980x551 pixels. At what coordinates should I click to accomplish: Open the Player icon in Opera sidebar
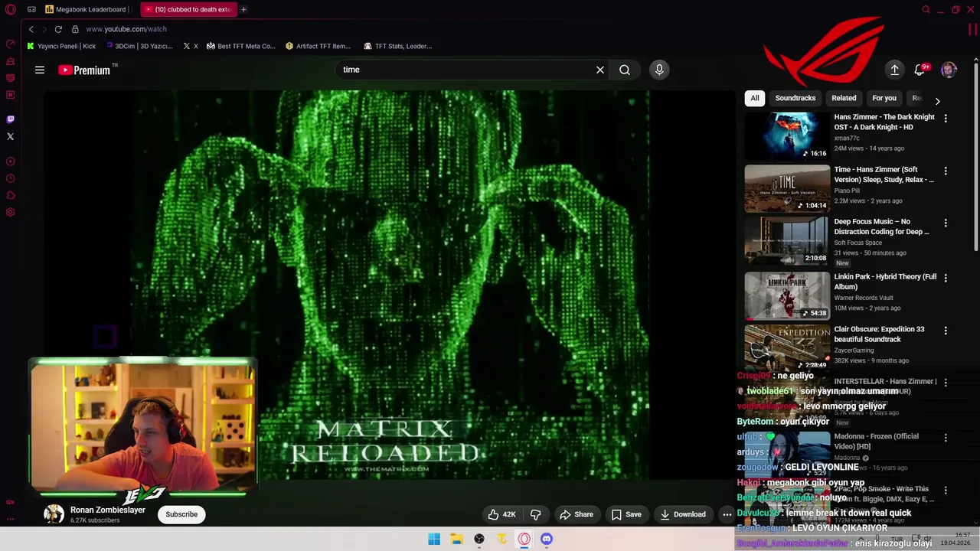(10, 161)
